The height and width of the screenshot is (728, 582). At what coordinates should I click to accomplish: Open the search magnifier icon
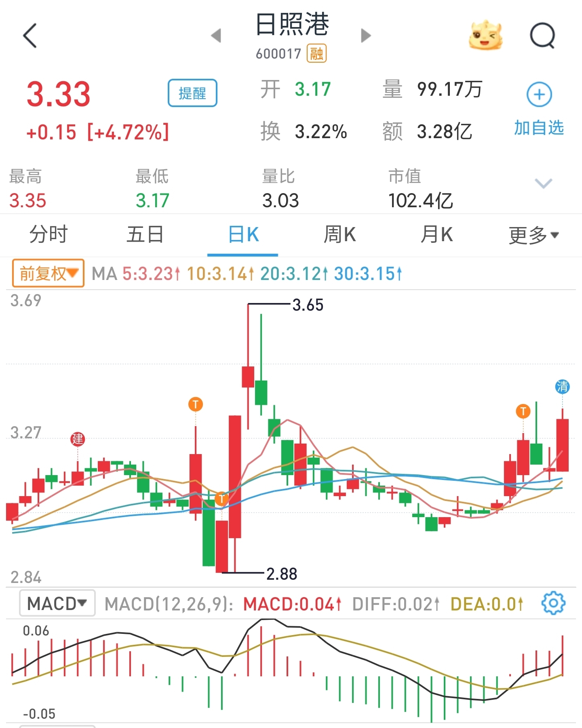(x=543, y=36)
